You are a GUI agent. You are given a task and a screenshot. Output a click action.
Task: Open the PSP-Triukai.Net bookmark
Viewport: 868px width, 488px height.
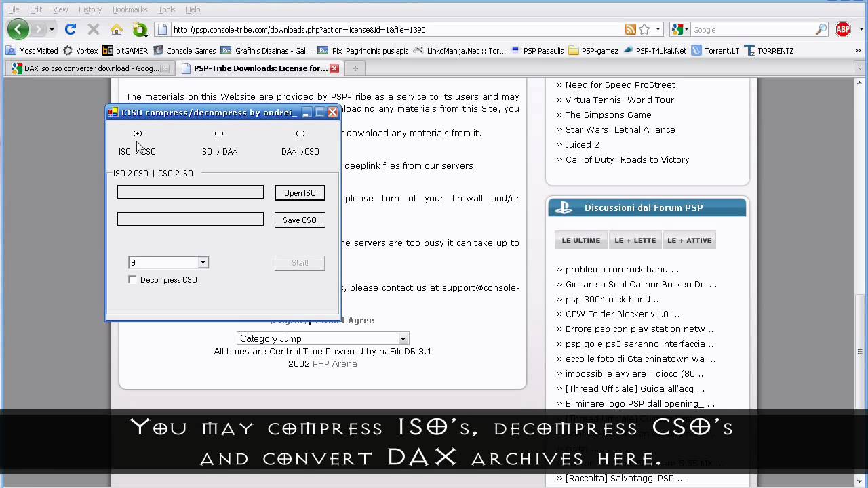click(x=655, y=51)
